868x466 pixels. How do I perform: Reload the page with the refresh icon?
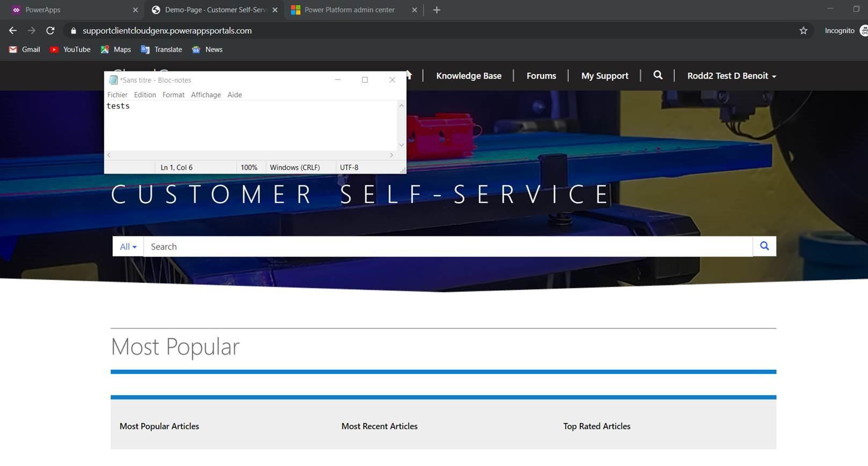click(50, 31)
